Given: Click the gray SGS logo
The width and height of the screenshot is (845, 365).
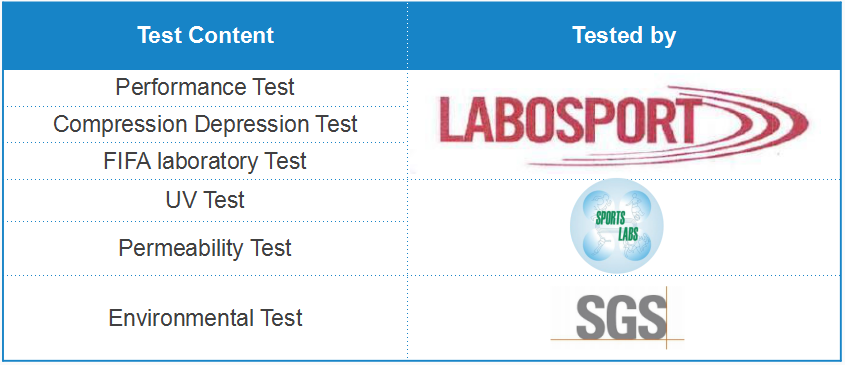Looking at the screenshot, I should point(618,318).
